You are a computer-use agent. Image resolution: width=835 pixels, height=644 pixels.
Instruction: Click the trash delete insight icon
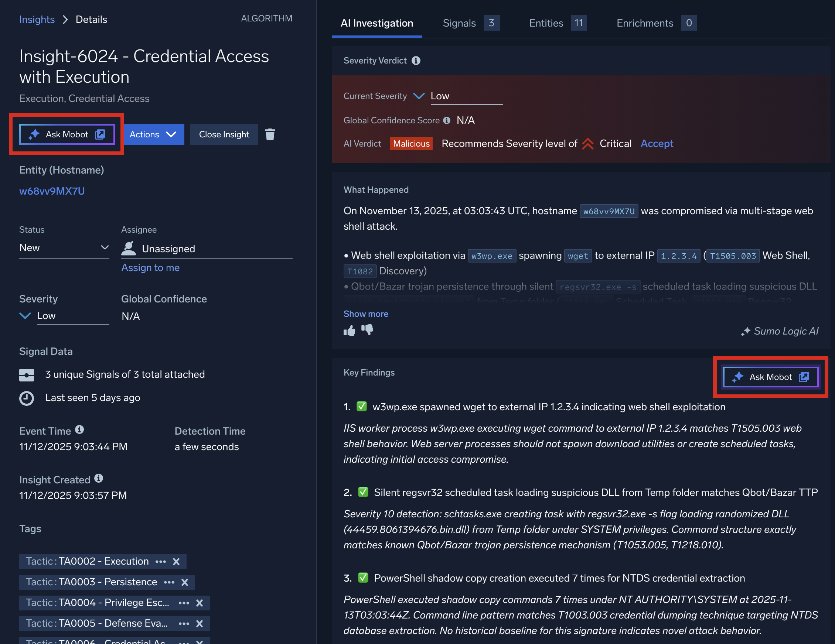tap(270, 134)
